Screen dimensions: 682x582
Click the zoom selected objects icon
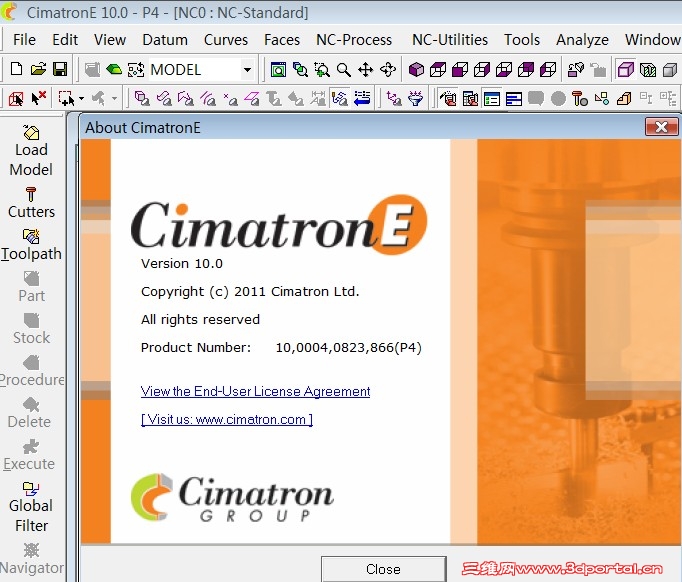300,70
